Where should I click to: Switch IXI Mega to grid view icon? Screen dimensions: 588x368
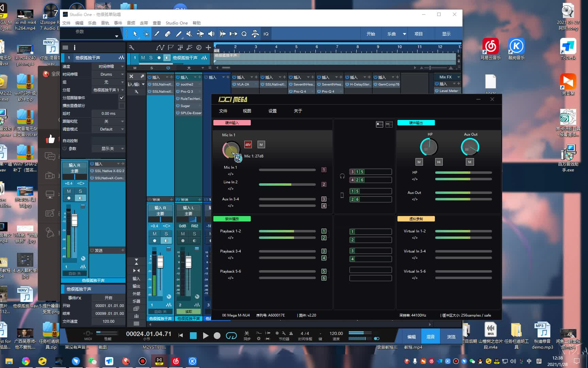[389, 124]
